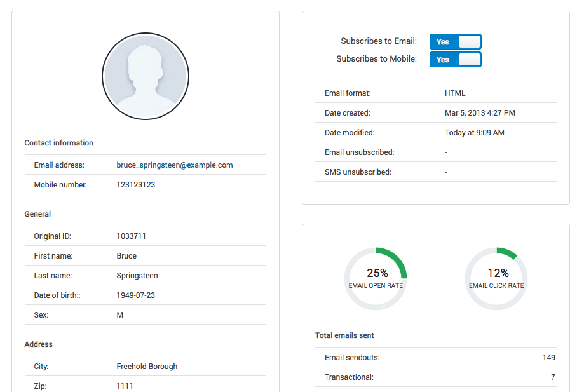The image size is (584, 392).
Task: Click the Email address label
Action: coord(59,165)
